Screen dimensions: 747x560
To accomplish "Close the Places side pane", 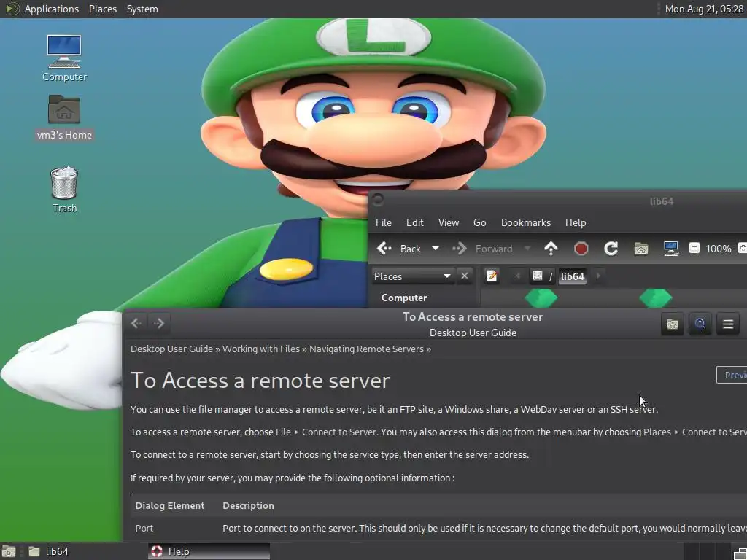I will point(465,276).
